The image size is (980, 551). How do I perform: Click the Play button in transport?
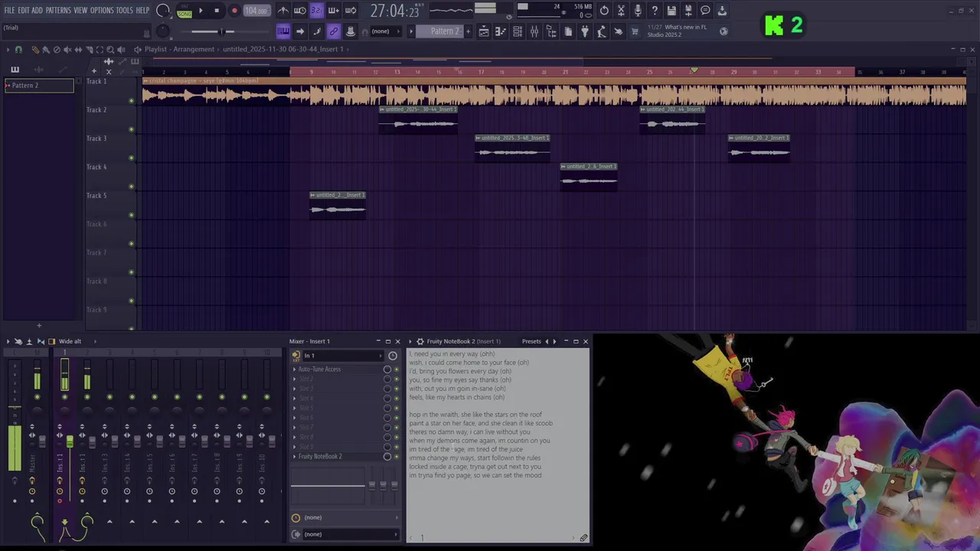coord(201,11)
